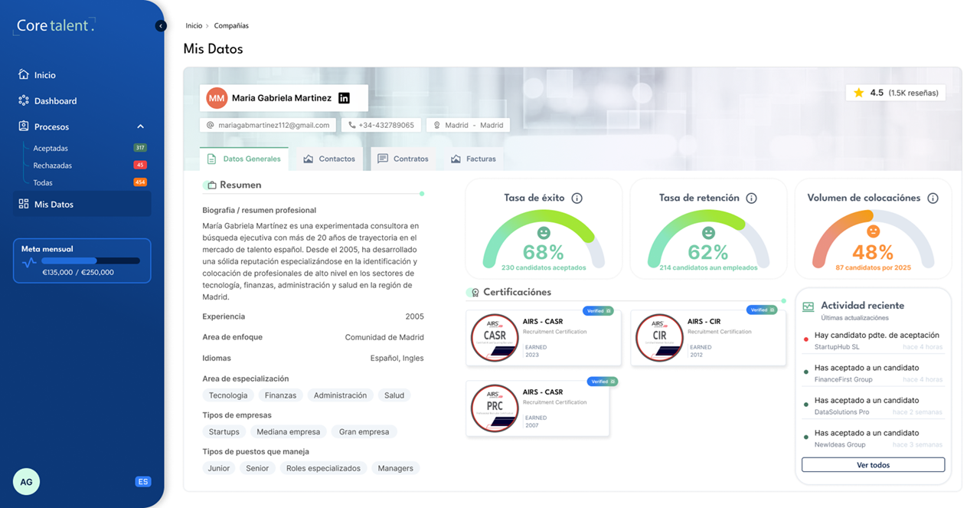
Task: Click info icon beside Tasa de retención
Action: click(752, 198)
